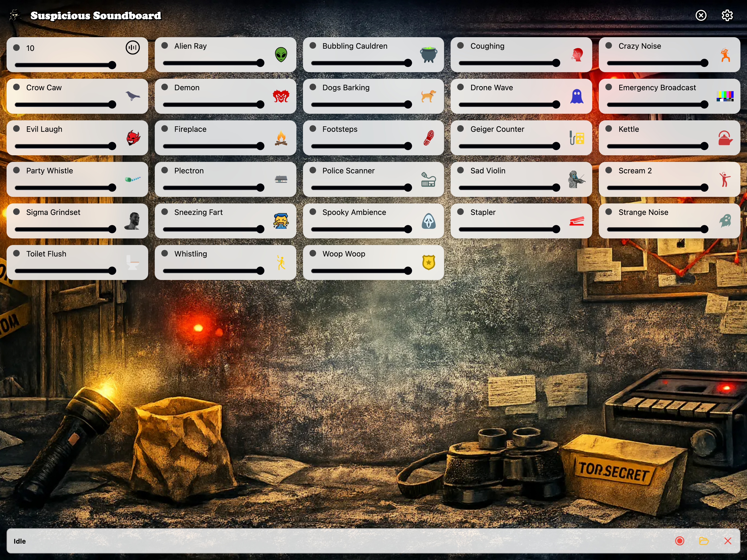Click the orange figure icon on Crazy Noise

pyautogui.click(x=725, y=55)
